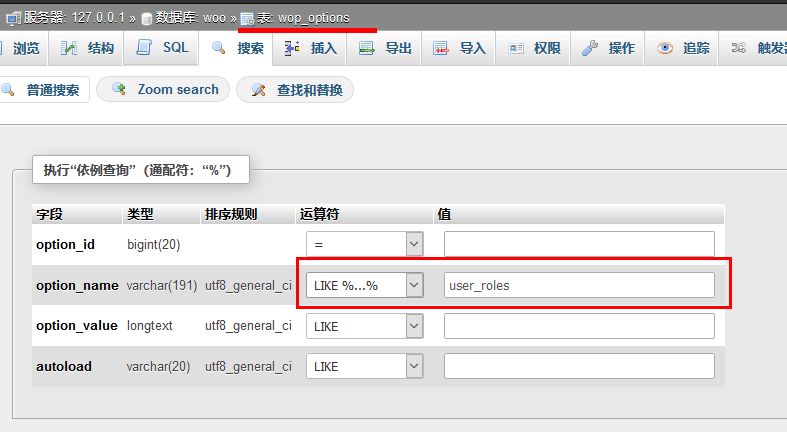Click the SQL tab icon
The height and width of the screenshot is (432, 787).
[x=145, y=48]
